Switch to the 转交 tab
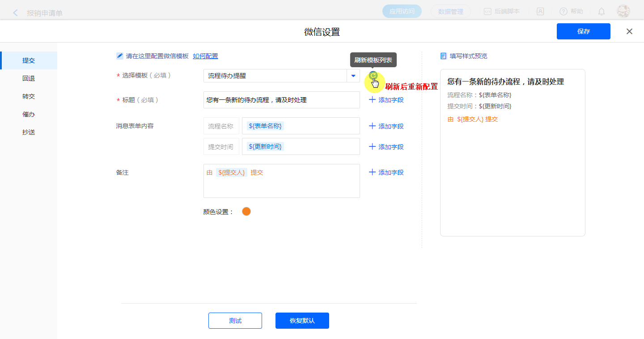 (x=29, y=96)
